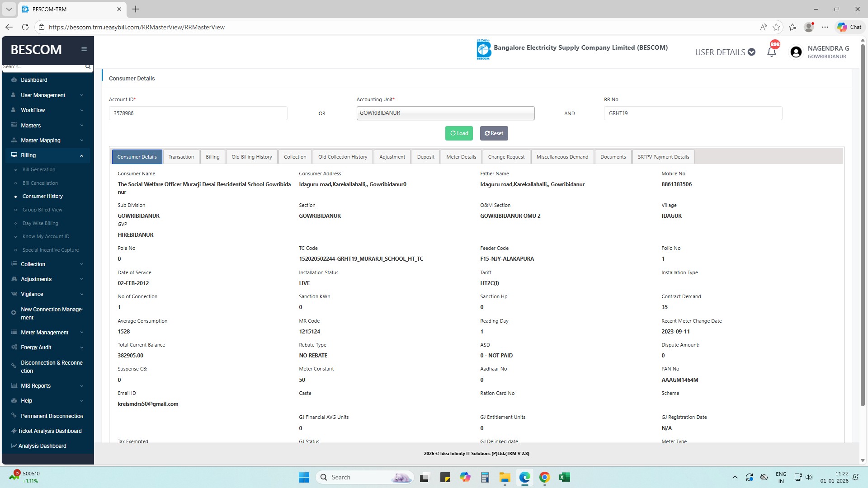868x488 pixels.
Task: Open Excel from the Windows taskbar
Action: pos(564,478)
